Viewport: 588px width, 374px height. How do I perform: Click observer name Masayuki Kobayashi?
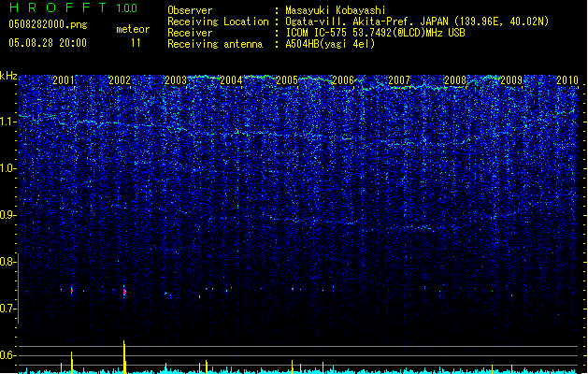[336, 10]
